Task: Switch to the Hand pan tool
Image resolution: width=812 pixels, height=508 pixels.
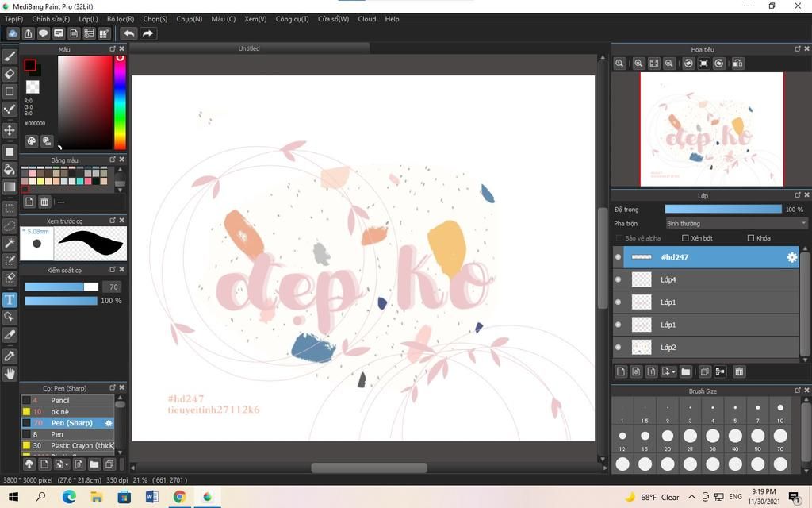Action: tap(10, 374)
